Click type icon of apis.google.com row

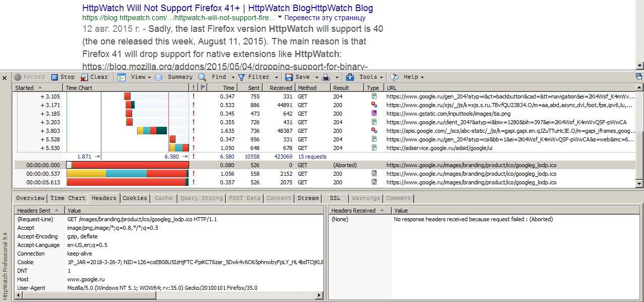374,131
